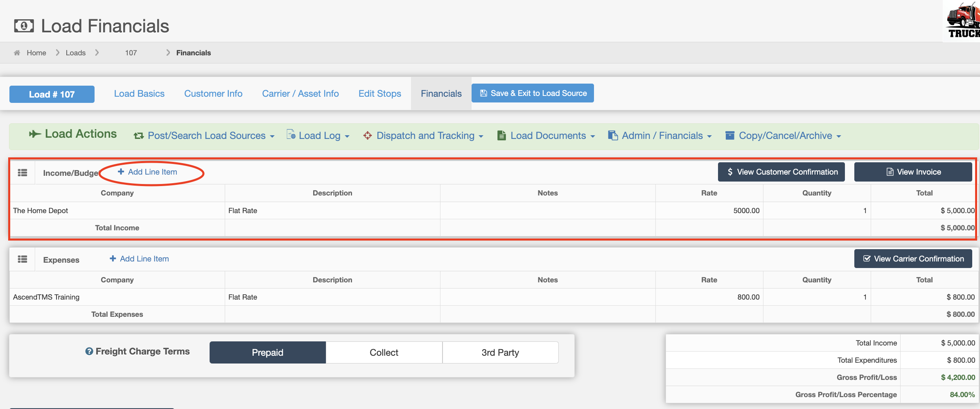This screenshot has width=980, height=409.
Task: Open View Customer Confirmation
Action: 781,172
